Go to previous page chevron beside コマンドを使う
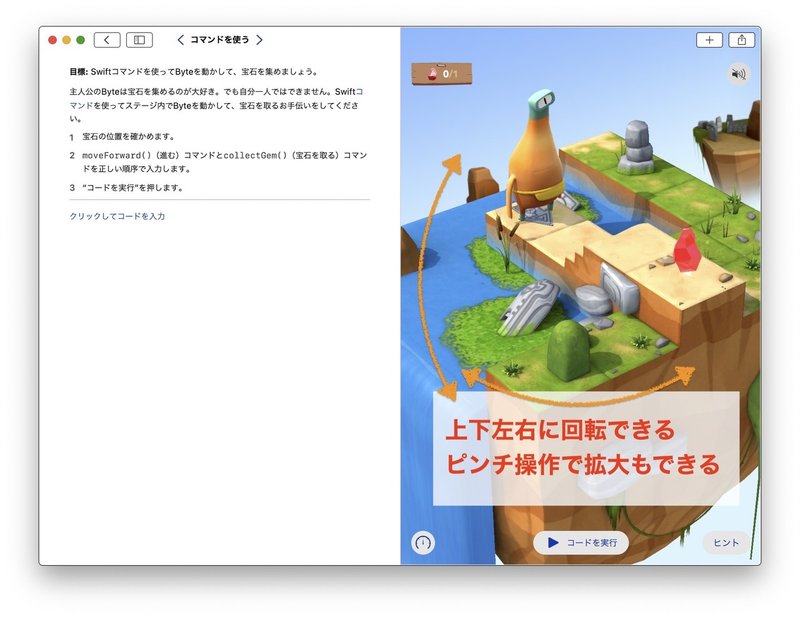The width and height of the screenshot is (800, 617). click(x=180, y=40)
